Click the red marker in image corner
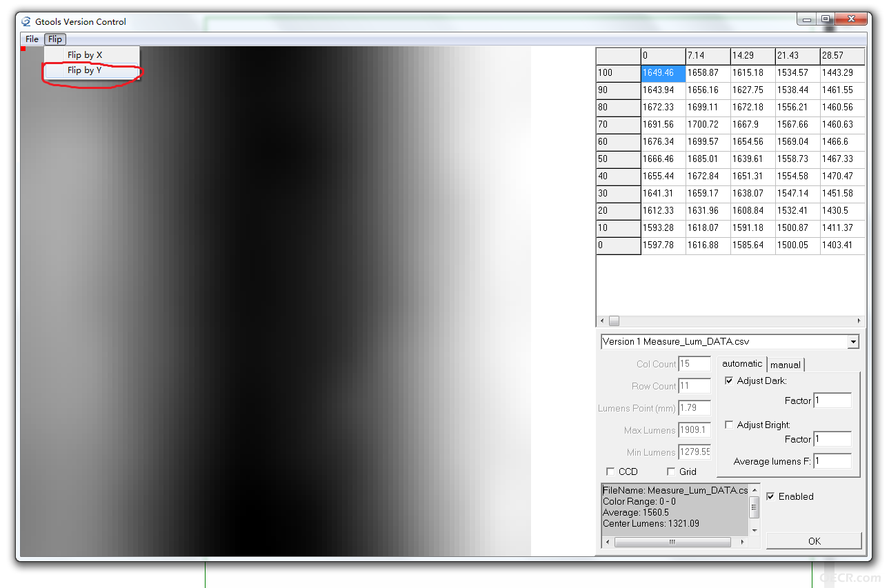 click(23, 48)
